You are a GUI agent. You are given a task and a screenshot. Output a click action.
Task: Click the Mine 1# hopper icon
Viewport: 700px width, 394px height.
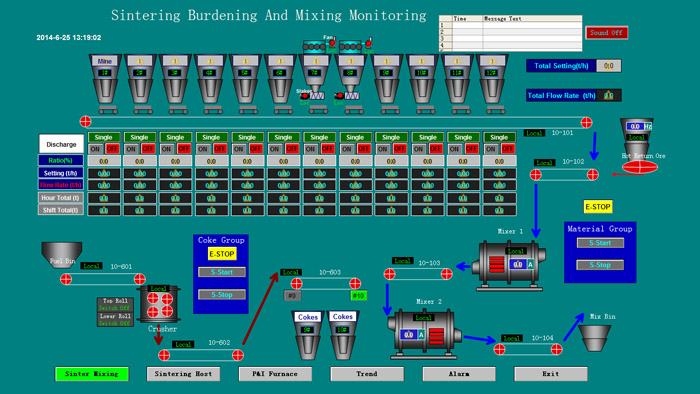tap(105, 83)
